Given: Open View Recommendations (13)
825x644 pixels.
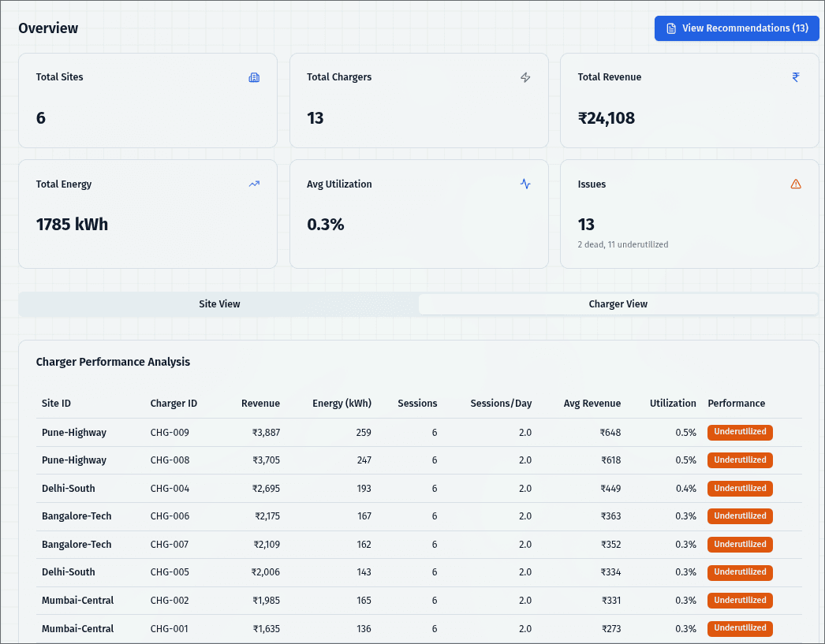Looking at the screenshot, I should click(737, 28).
